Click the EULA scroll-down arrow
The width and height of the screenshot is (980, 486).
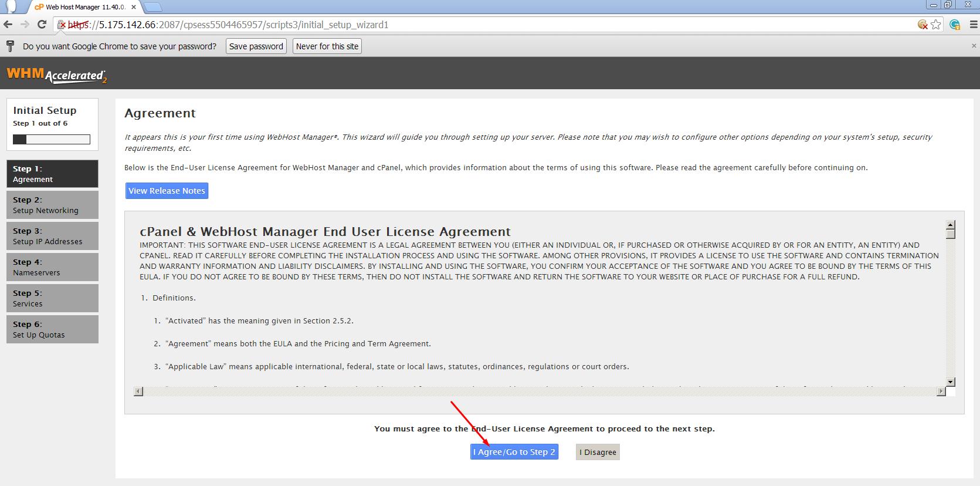(x=951, y=382)
